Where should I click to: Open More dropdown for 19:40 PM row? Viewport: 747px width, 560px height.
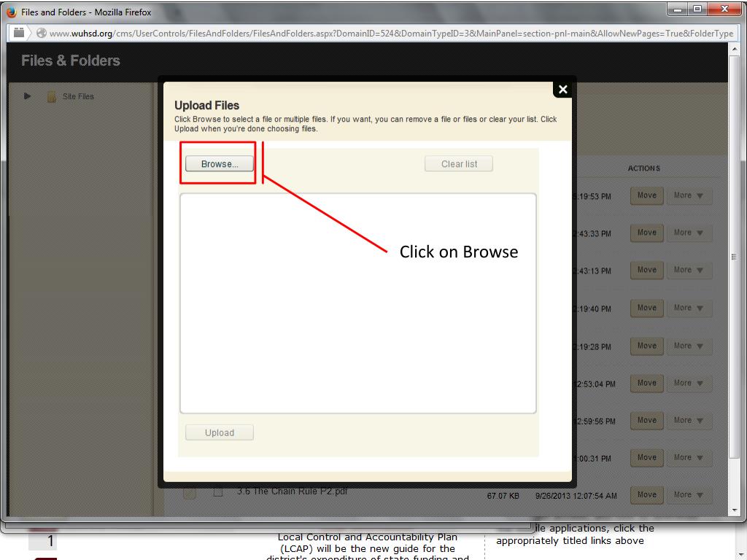[x=689, y=308]
